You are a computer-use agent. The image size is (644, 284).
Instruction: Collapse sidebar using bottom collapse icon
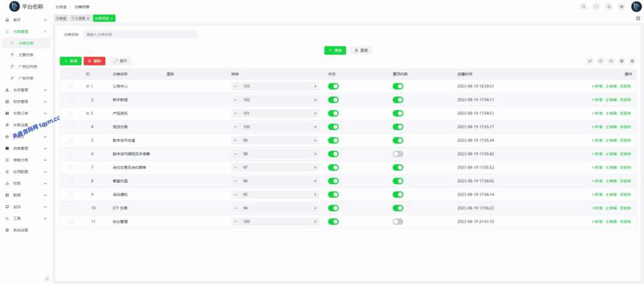(x=47, y=279)
